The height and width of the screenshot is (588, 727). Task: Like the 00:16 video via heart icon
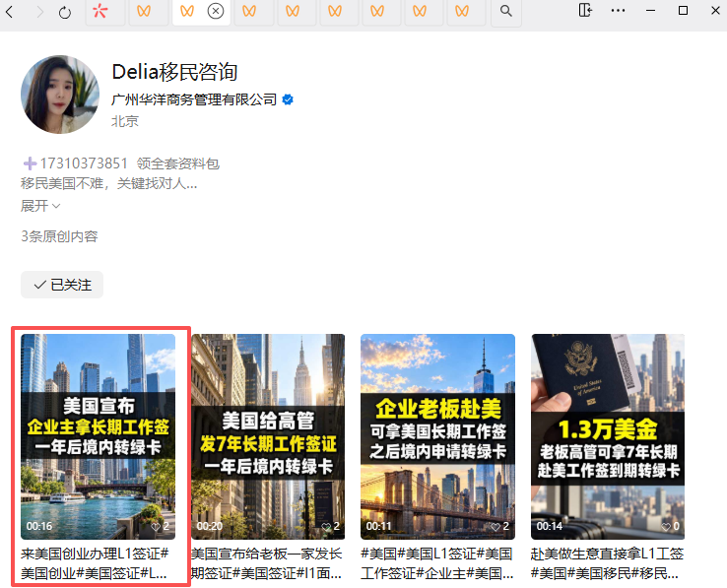click(x=156, y=526)
